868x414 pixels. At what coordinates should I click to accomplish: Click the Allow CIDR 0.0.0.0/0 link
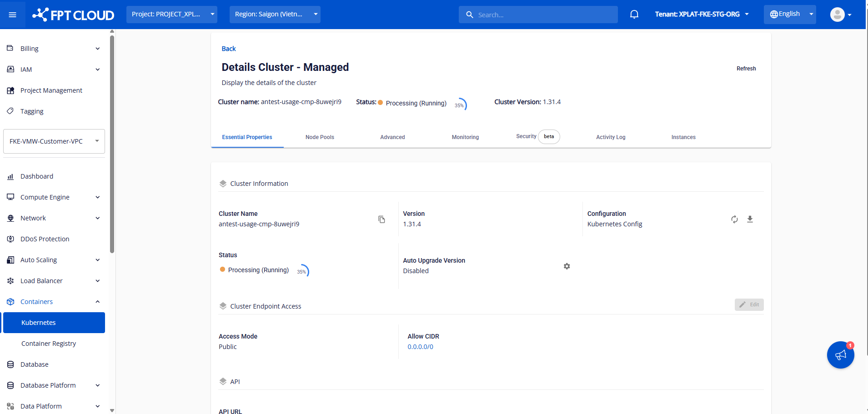point(420,347)
